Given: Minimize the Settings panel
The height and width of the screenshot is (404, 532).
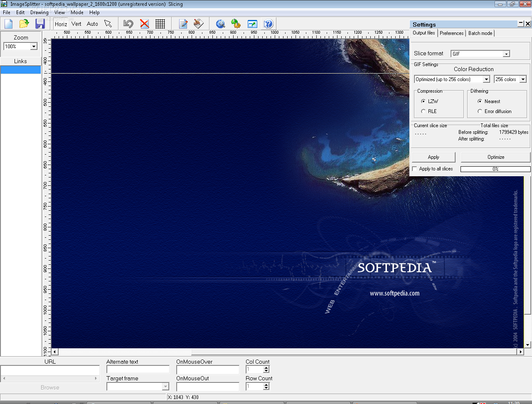Looking at the screenshot, I should (521, 24).
